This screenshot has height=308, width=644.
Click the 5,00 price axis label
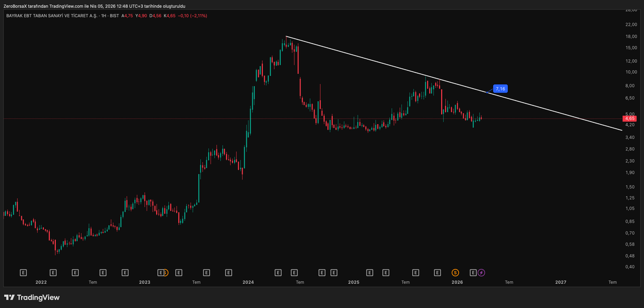[630, 114]
